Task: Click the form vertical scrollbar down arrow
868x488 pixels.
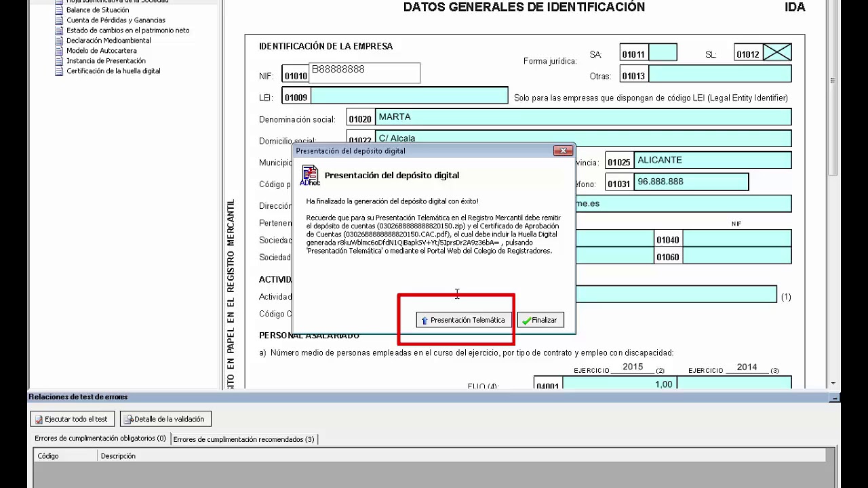Action: pos(833,384)
